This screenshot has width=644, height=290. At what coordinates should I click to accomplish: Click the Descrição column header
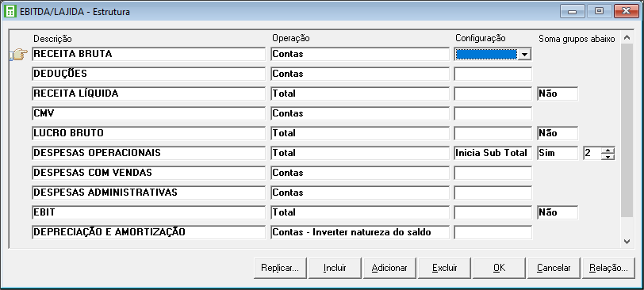[x=52, y=39]
